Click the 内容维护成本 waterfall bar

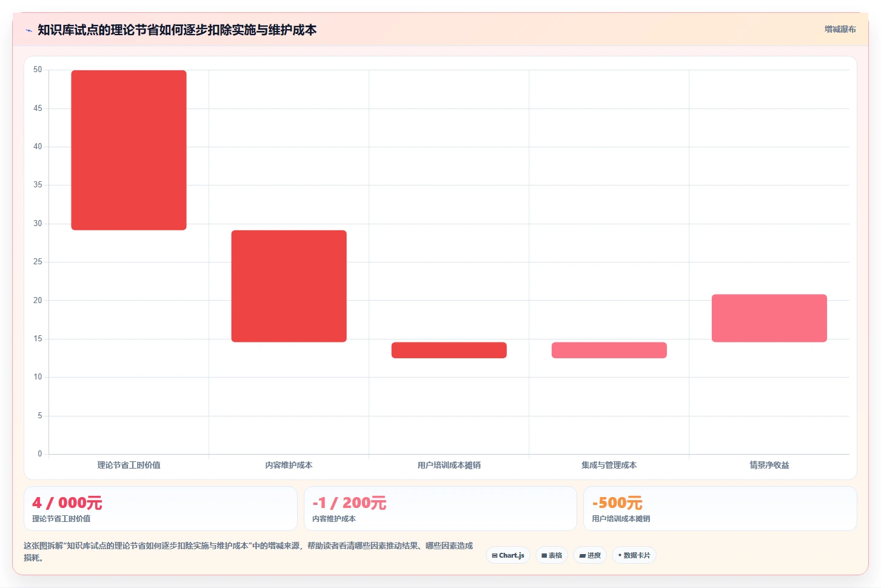(289, 286)
